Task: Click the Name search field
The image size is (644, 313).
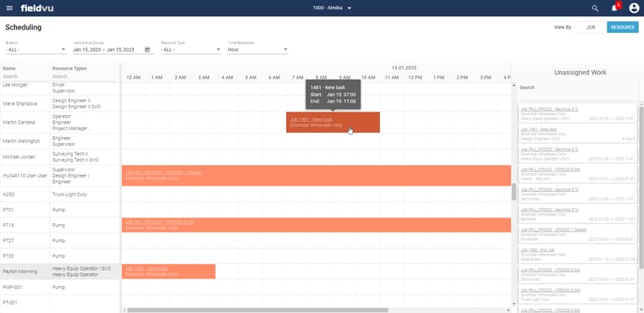Action: pyautogui.click(x=25, y=76)
